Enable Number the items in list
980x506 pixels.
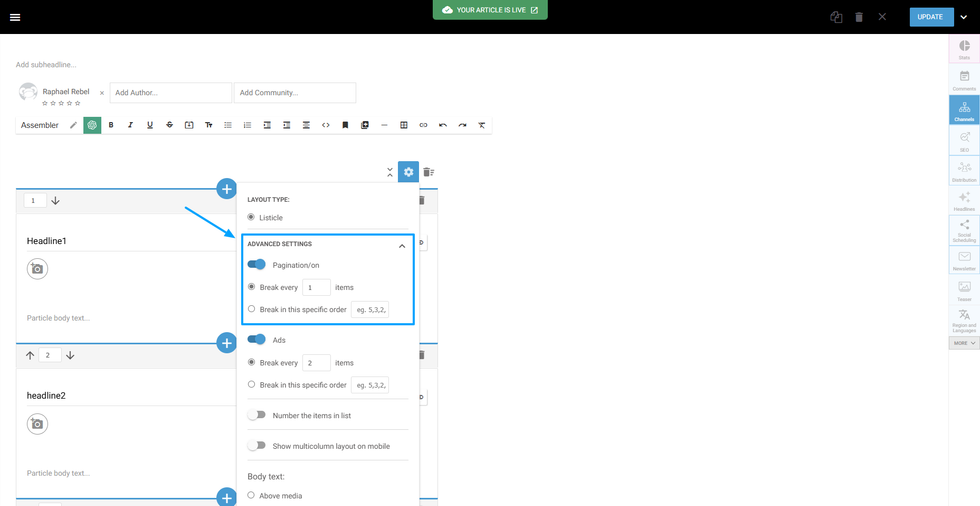[x=257, y=415]
